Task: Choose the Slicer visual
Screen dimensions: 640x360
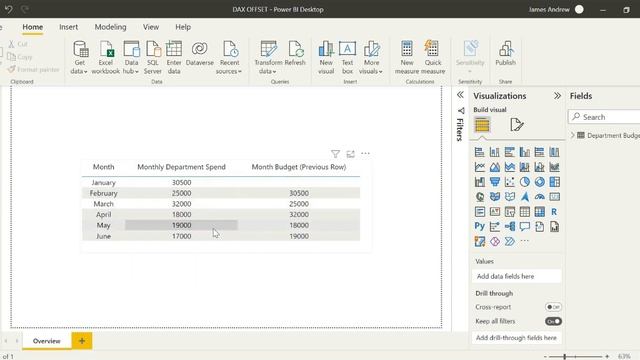Action: coord(510,212)
